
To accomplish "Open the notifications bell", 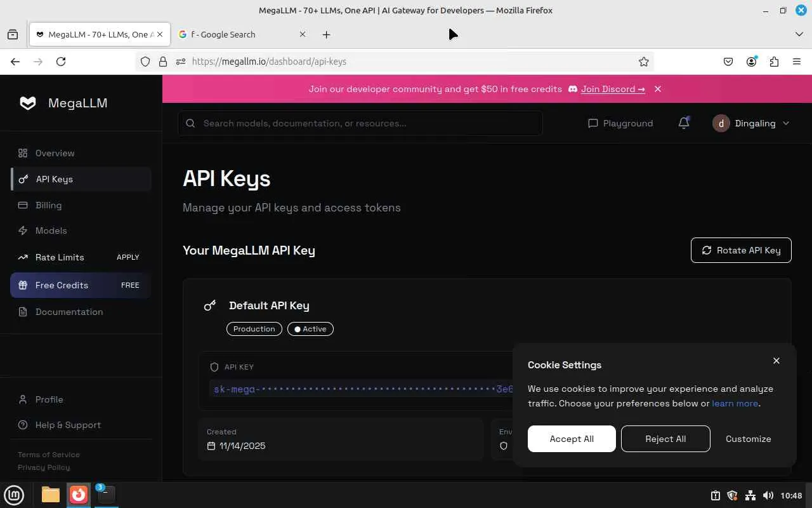I will (x=684, y=123).
